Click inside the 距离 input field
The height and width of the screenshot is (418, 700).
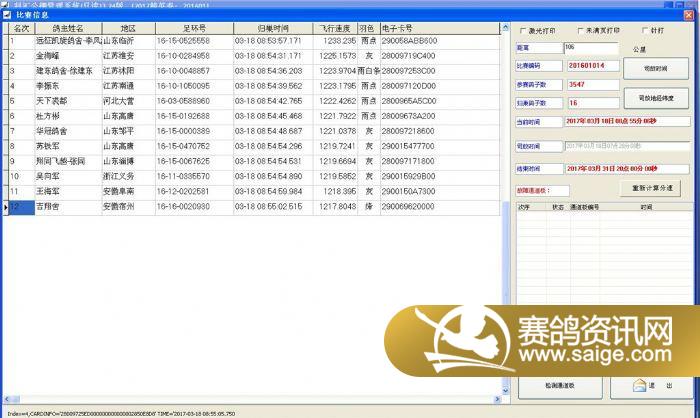pyautogui.click(x=583, y=47)
